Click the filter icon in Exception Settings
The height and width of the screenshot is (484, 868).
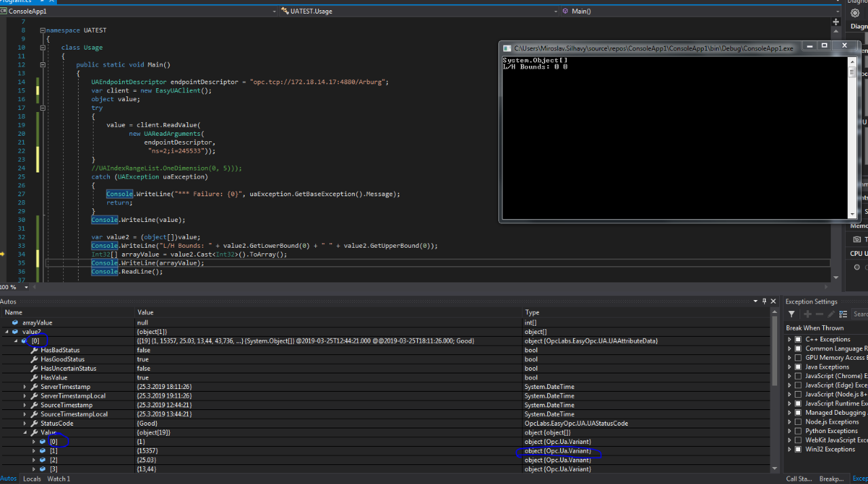(791, 314)
